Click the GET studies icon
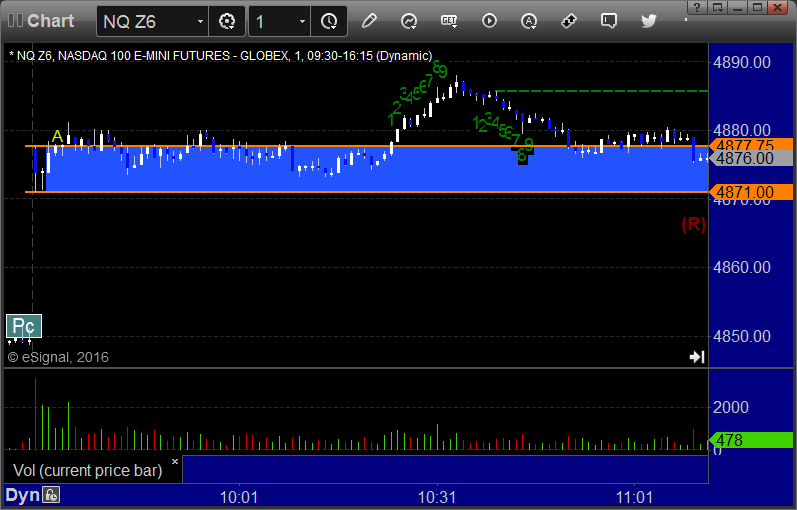Image resolution: width=797 pixels, height=510 pixels. point(449,21)
